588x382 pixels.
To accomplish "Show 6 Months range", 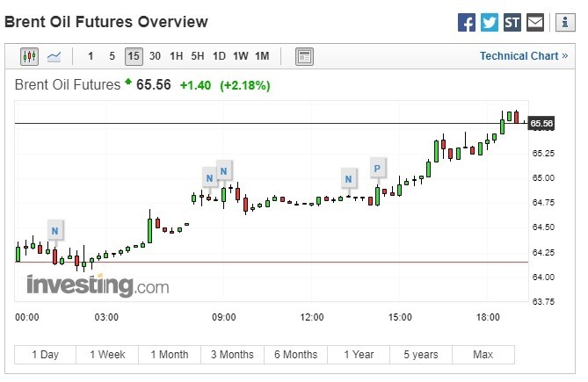I will pos(295,355).
